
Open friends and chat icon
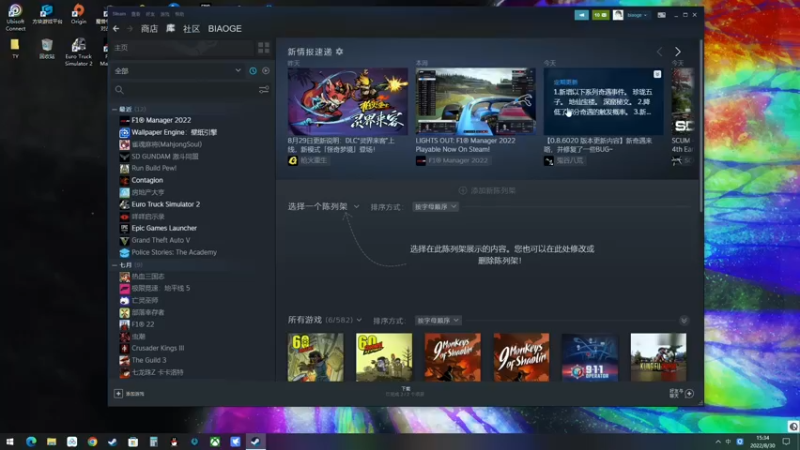pyautogui.click(x=689, y=393)
